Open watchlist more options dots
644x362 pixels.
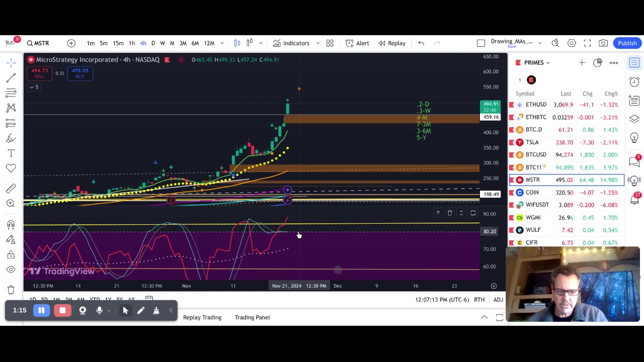tap(614, 63)
